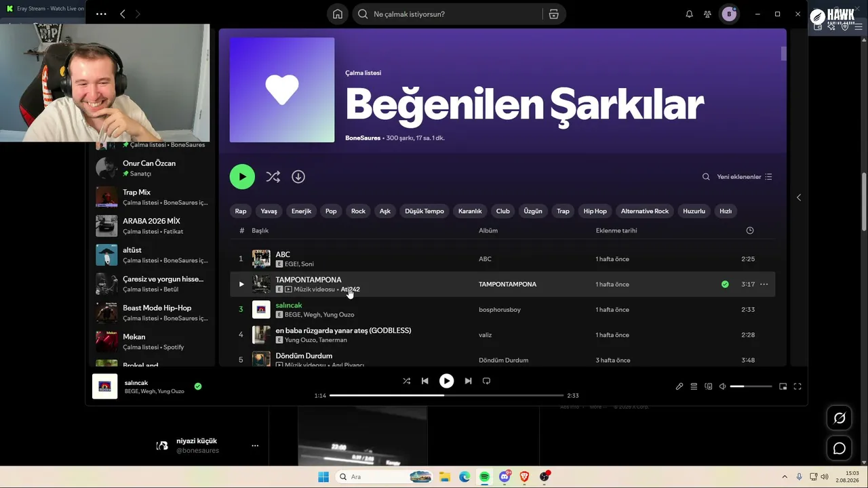Open the Döndüm Durdum album link
The image size is (868, 488).
[x=503, y=361]
